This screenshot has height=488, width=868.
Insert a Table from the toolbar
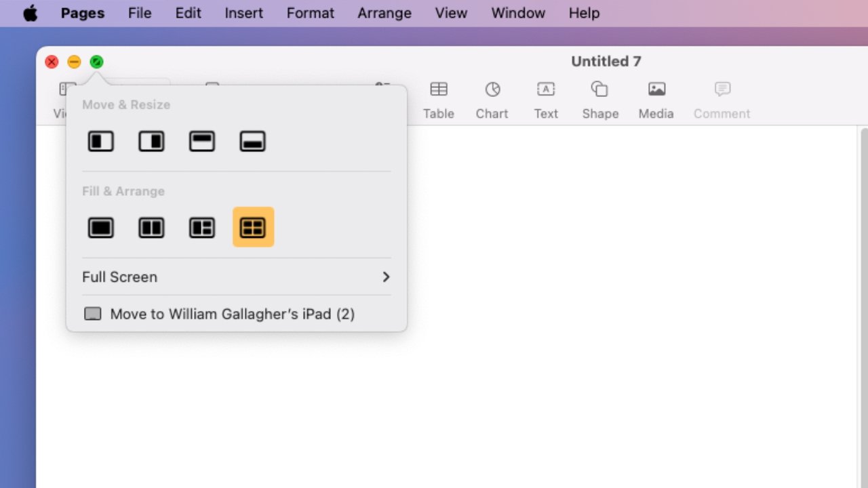pyautogui.click(x=439, y=100)
